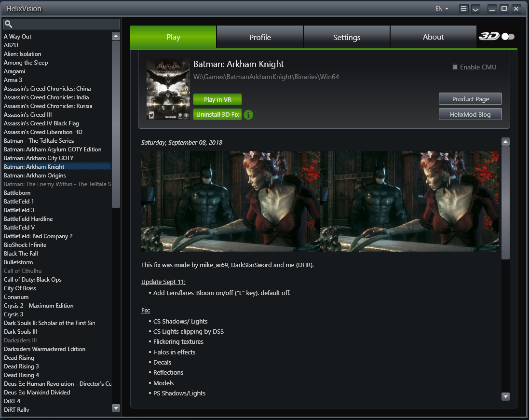Image resolution: width=529 pixels, height=420 pixels.
Task: Select Alien: Isolation in the list
Action: (22, 54)
